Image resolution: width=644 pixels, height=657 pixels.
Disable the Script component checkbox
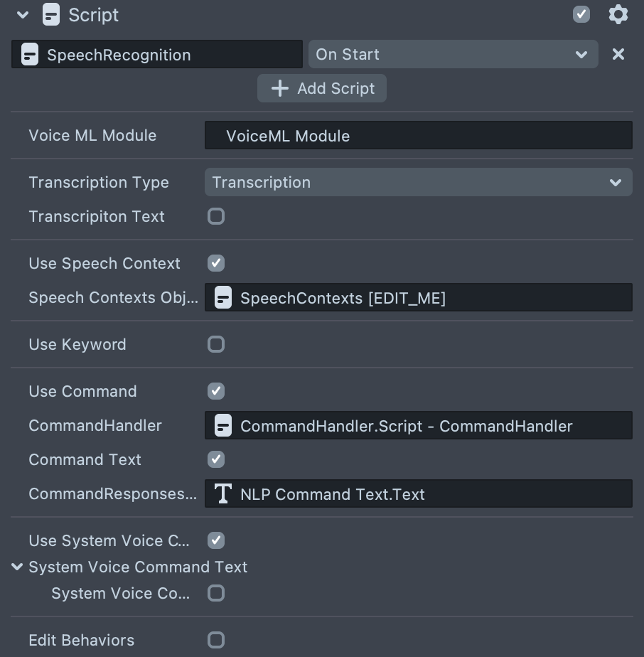click(x=581, y=14)
